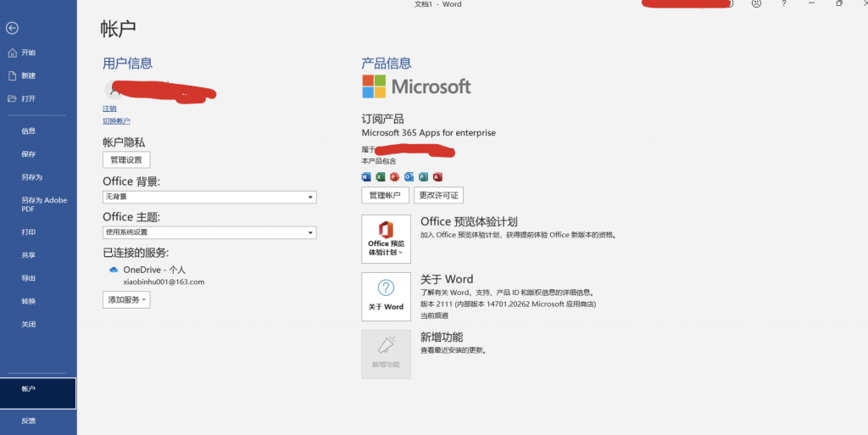Click the 版本 2111 version text
Image resolution: width=868 pixels, height=435 pixels.
[509, 304]
